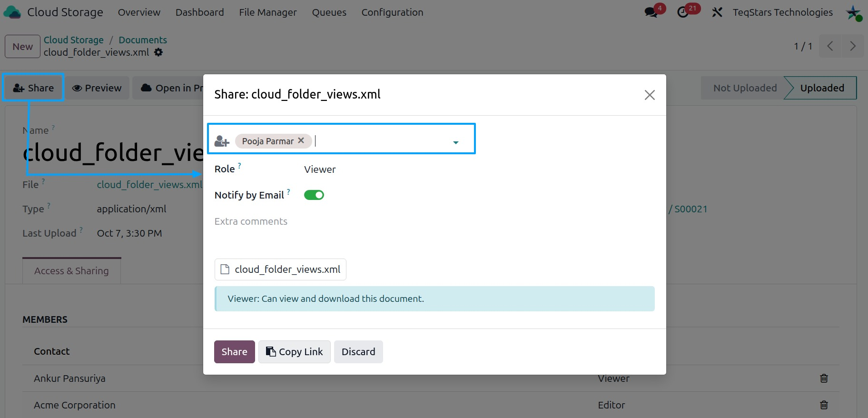Click the Cloud Storage app logo icon
The width and height of the screenshot is (868, 418).
[x=12, y=12]
